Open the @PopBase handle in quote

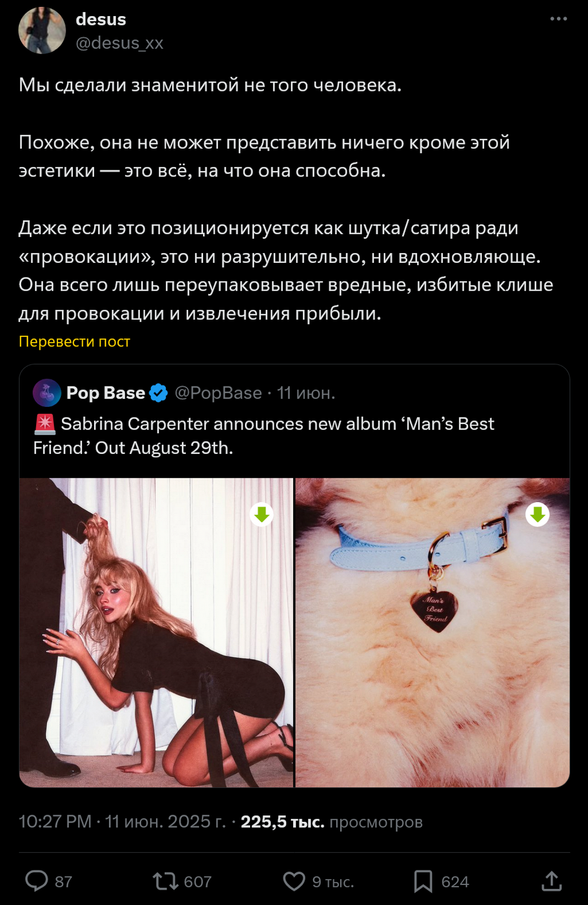218,393
